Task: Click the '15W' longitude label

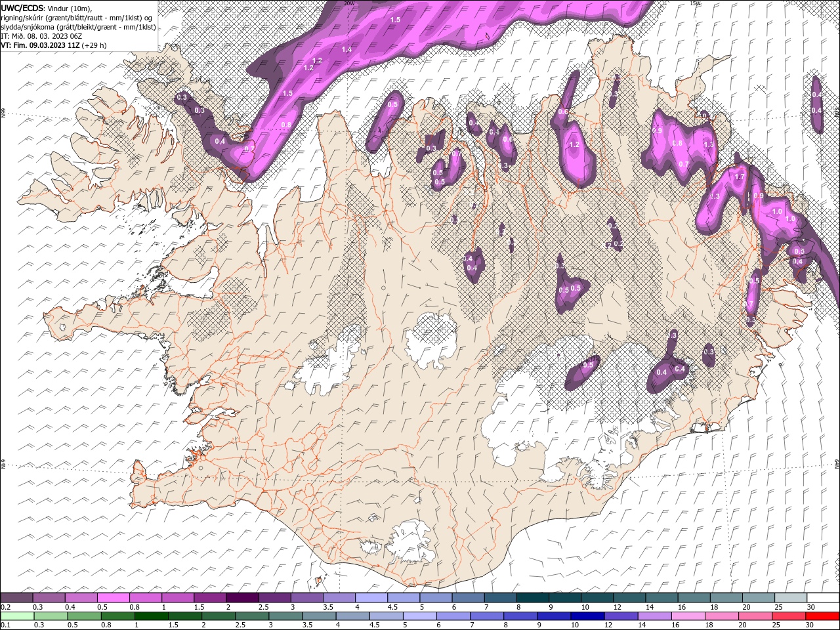Action: click(x=695, y=3)
